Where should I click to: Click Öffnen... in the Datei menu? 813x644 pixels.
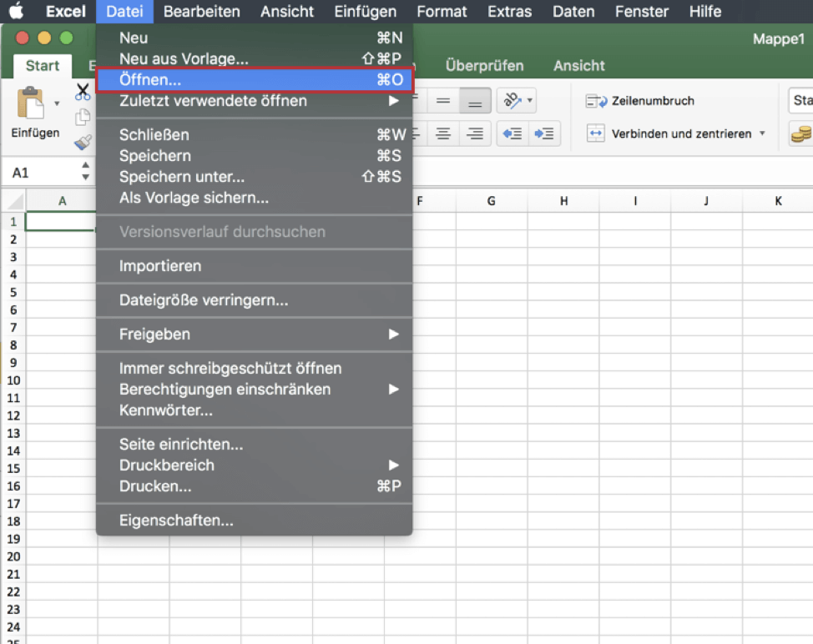[x=254, y=80]
